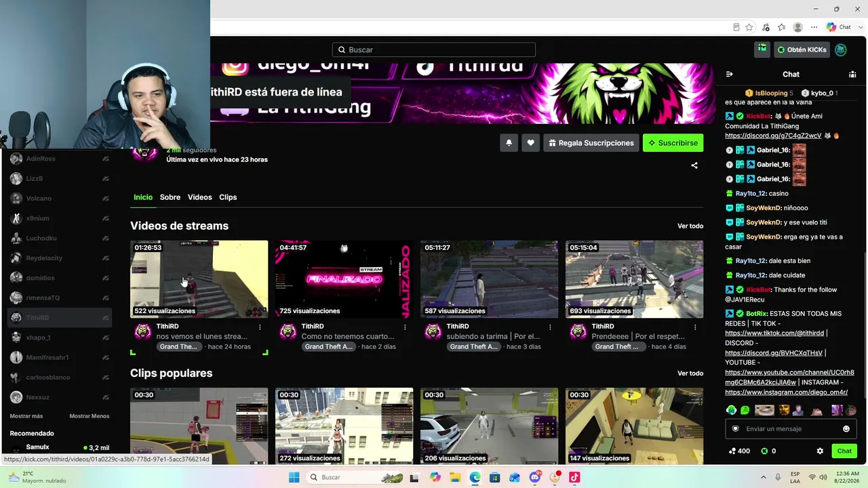Open the browser reader view icon

(x=736, y=27)
